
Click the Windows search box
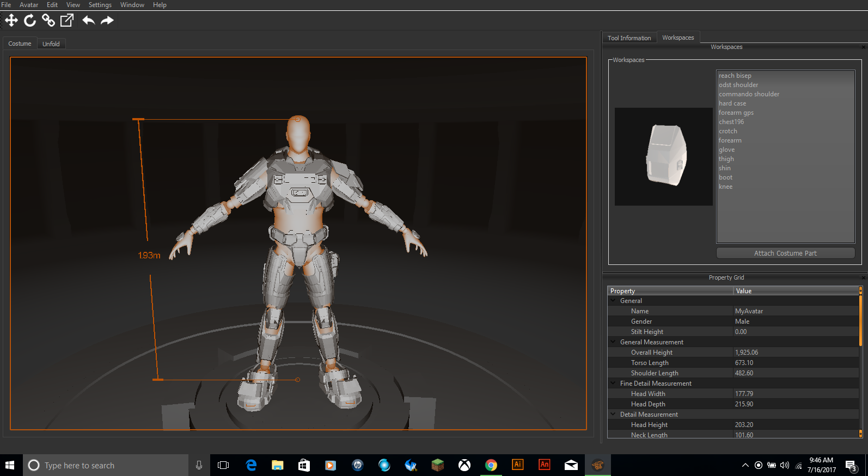106,465
